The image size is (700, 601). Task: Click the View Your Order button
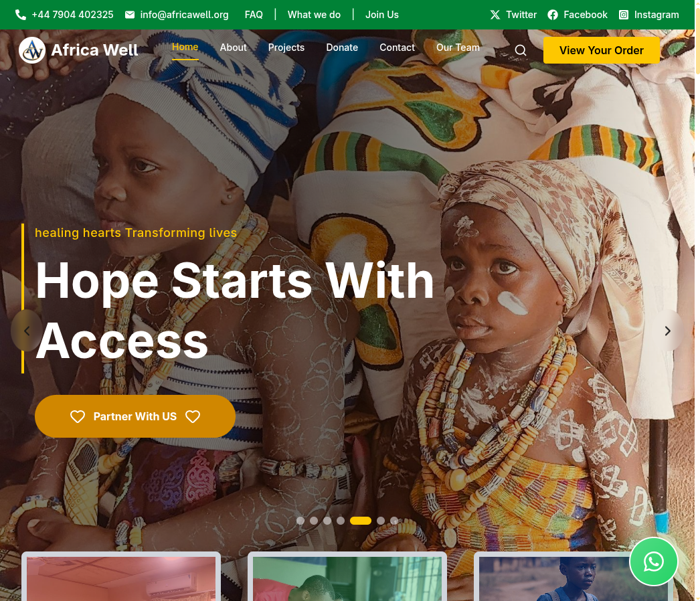pyautogui.click(x=602, y=50)
